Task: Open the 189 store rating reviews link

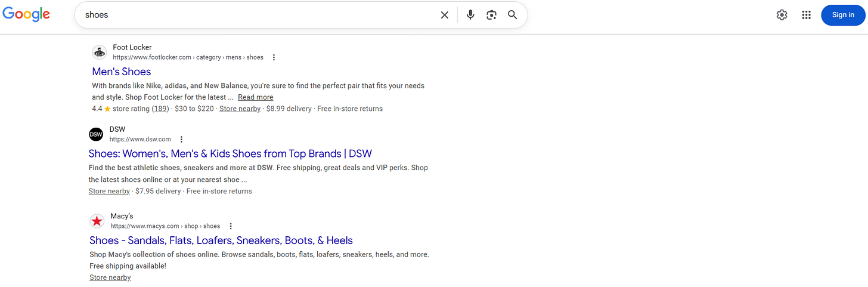Action: pos(160,109)
